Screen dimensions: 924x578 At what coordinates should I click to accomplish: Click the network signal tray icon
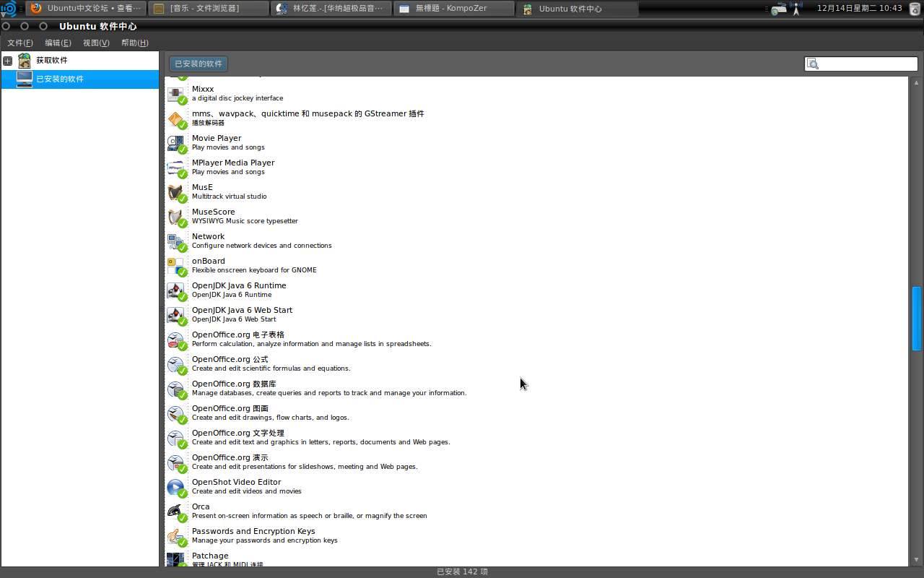pos(796,9)
